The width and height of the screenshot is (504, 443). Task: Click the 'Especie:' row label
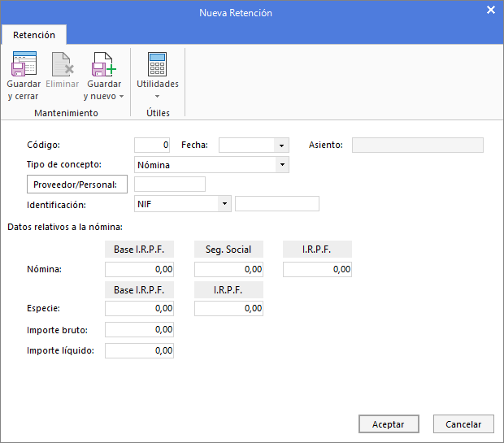click(x=43, y=308)
